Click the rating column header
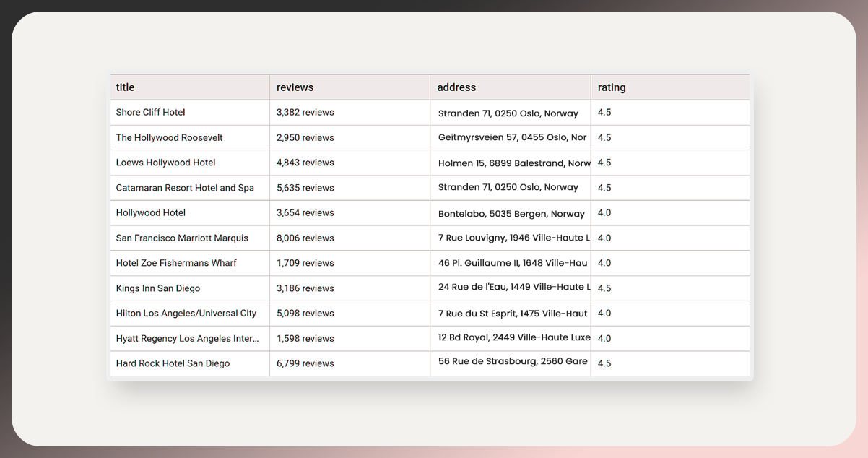 [x=612, y=87]
